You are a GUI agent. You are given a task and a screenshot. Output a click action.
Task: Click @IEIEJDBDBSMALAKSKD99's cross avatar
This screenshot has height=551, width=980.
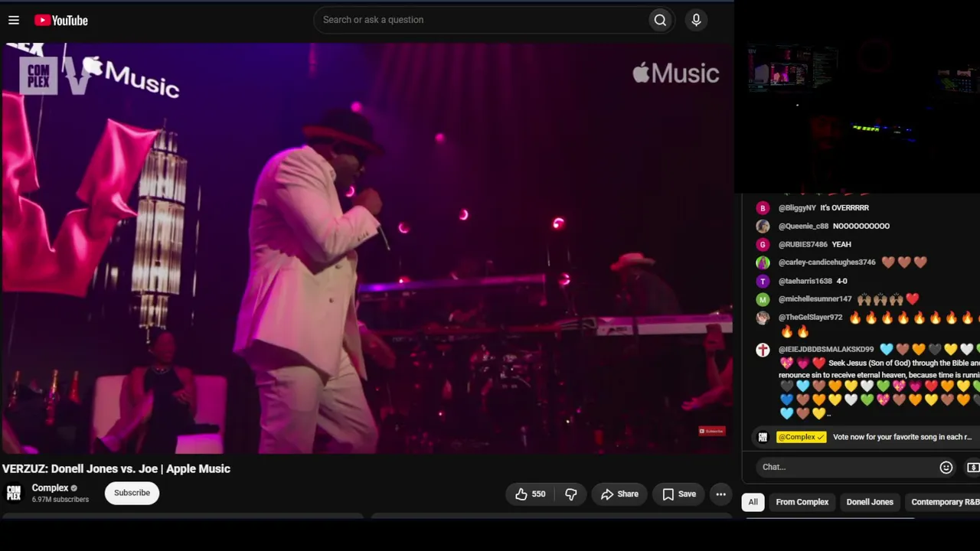[763, 350]
